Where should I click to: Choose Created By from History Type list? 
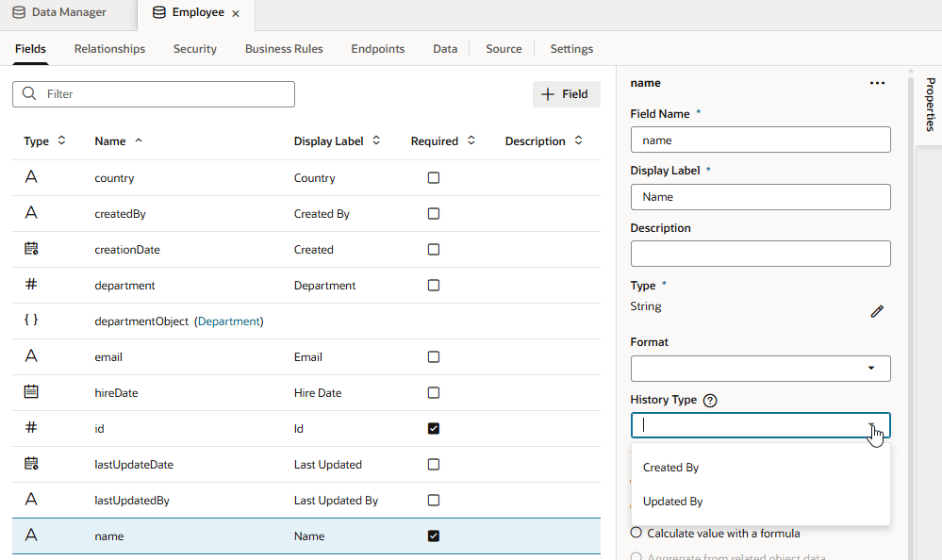(670, 468)
